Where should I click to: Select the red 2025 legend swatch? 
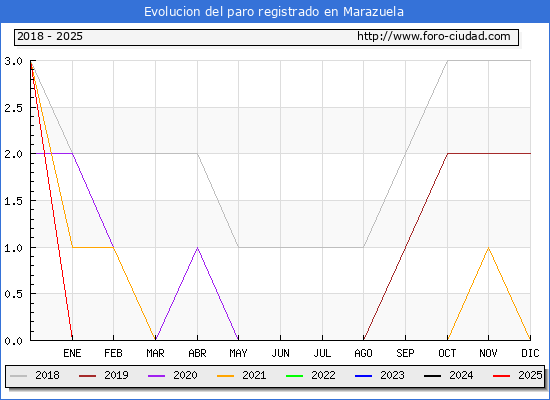click(502, 376)
